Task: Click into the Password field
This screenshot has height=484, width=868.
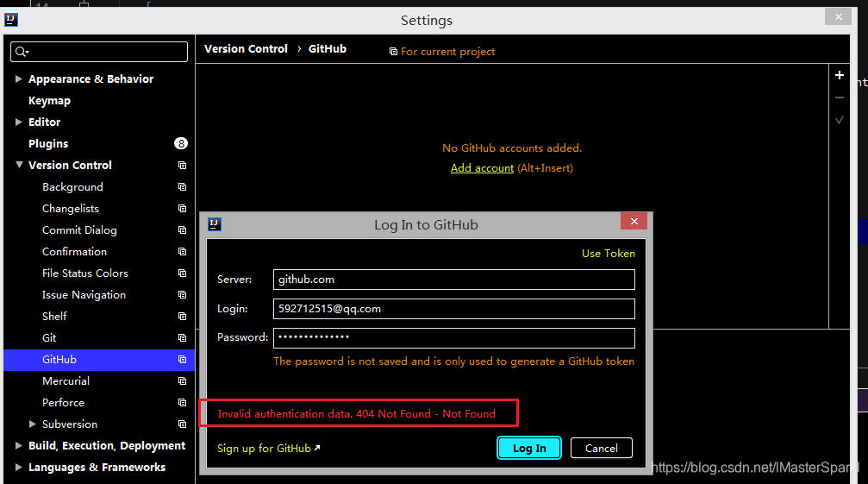Action: (454, 338)
